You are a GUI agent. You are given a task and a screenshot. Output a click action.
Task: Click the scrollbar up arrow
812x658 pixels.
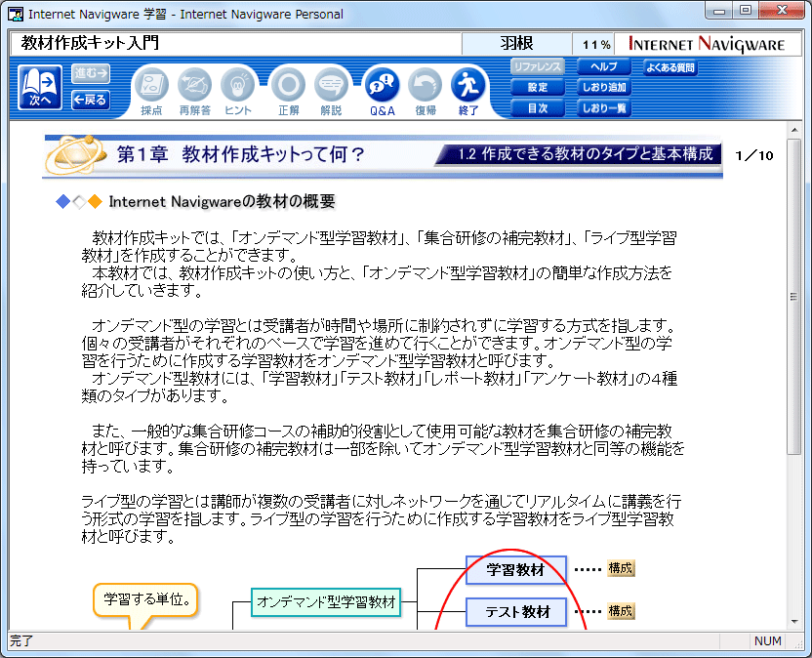[x=793, y=130]
